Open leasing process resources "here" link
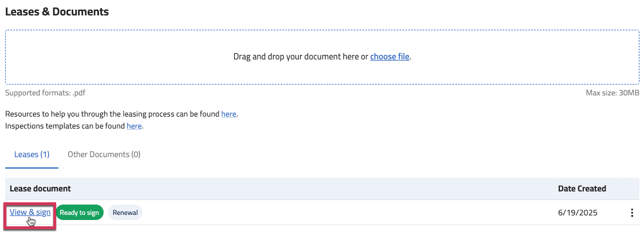 (228, 114)
